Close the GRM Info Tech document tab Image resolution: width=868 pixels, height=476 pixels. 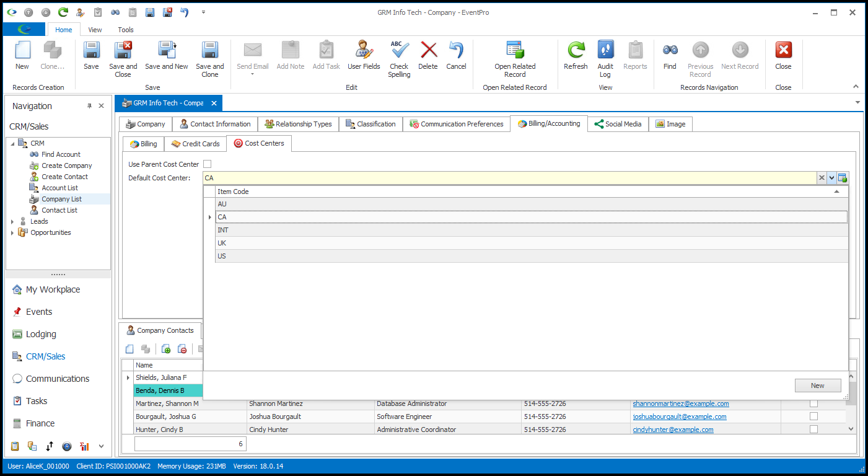click(214, 103)
